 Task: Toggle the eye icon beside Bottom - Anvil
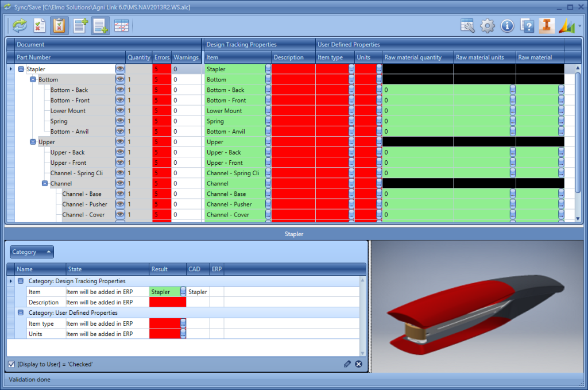(120, 132)
